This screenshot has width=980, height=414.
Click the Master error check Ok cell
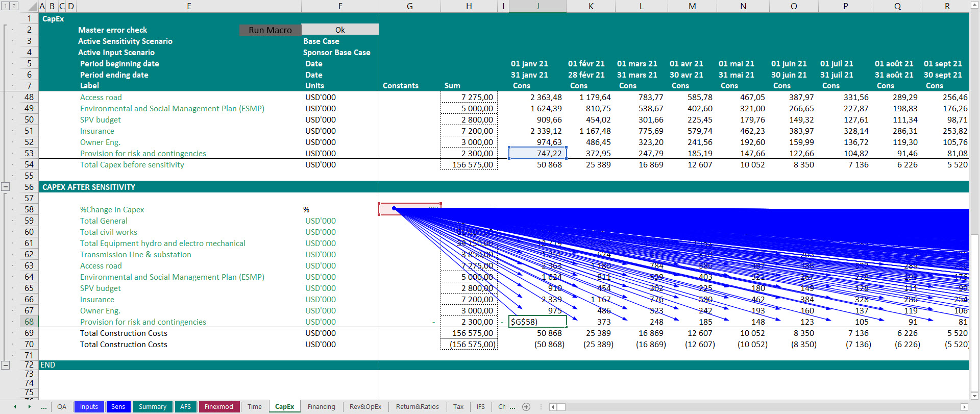pyautogui.click(x=340, y=30)
